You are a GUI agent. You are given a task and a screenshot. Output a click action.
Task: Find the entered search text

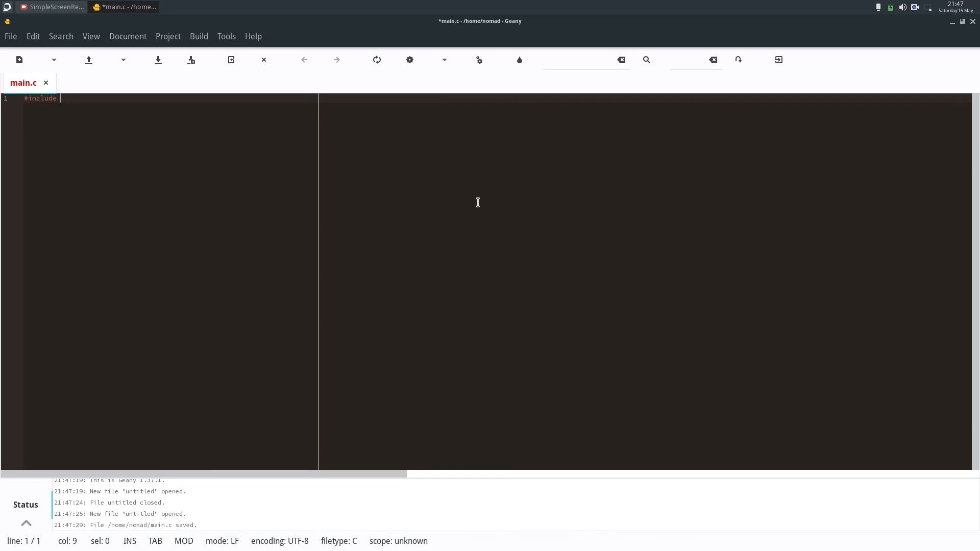click(647, 60)
